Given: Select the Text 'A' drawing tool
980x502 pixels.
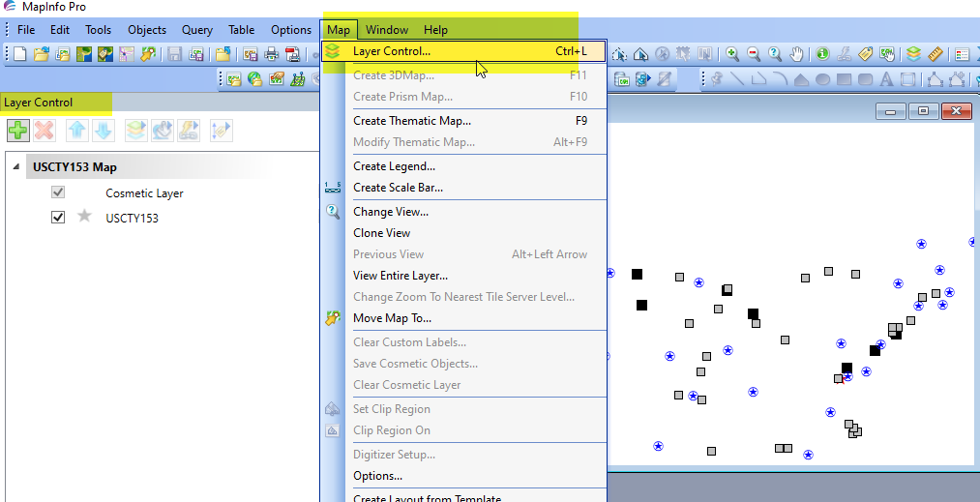Looking at the screenshot, I should click(886, 79).
